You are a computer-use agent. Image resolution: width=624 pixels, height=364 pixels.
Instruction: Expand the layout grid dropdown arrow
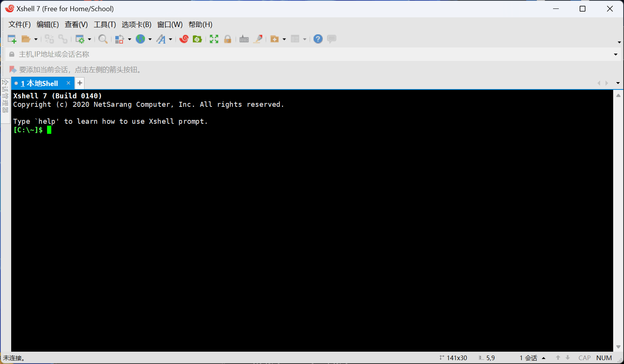pyautogui.click(x=305, y=39)
